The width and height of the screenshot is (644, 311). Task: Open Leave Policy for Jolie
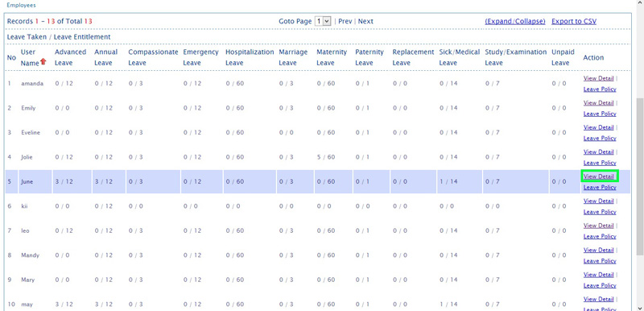pyautogui.click(x=600, y=163)
